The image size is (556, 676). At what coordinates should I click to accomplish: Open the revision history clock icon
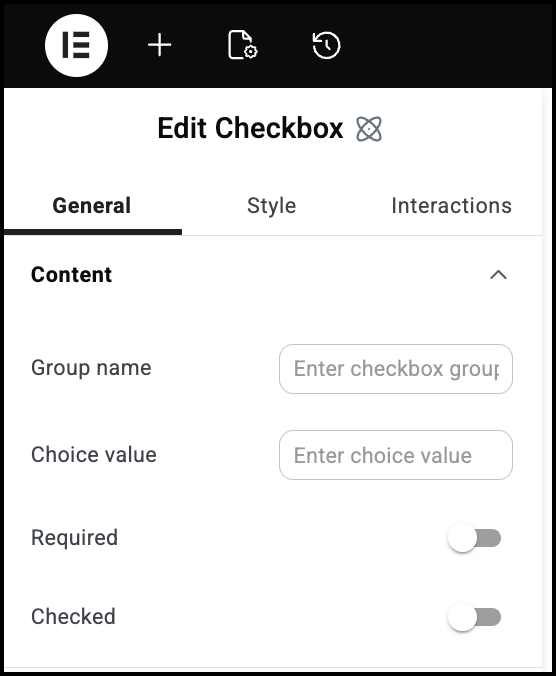click(326, 45)
